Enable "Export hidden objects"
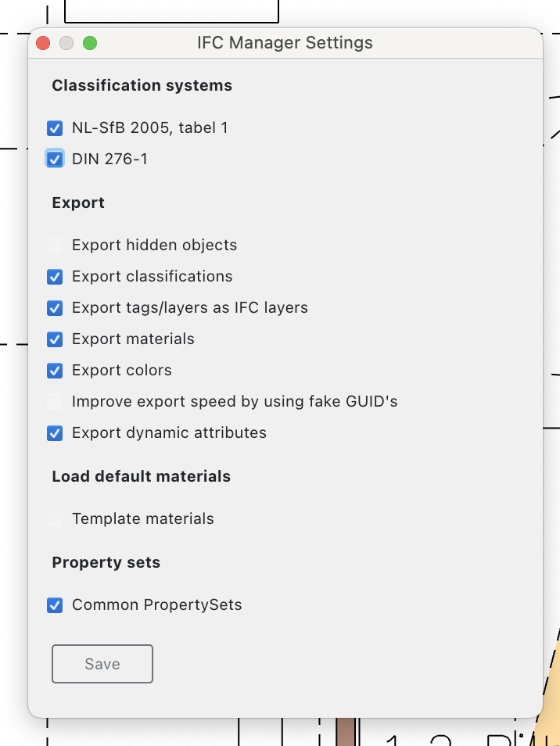This screenshot has height=746, width=560. point(55,245)
